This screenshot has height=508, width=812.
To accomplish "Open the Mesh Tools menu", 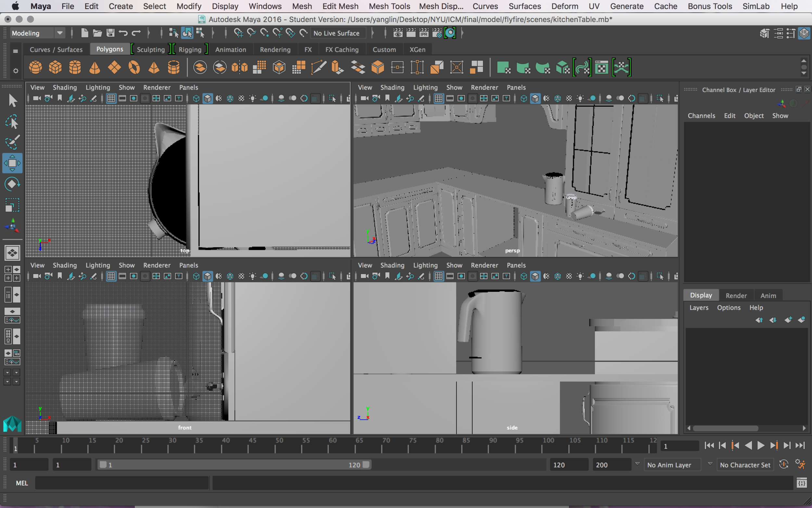I will (x=389, y=6).
